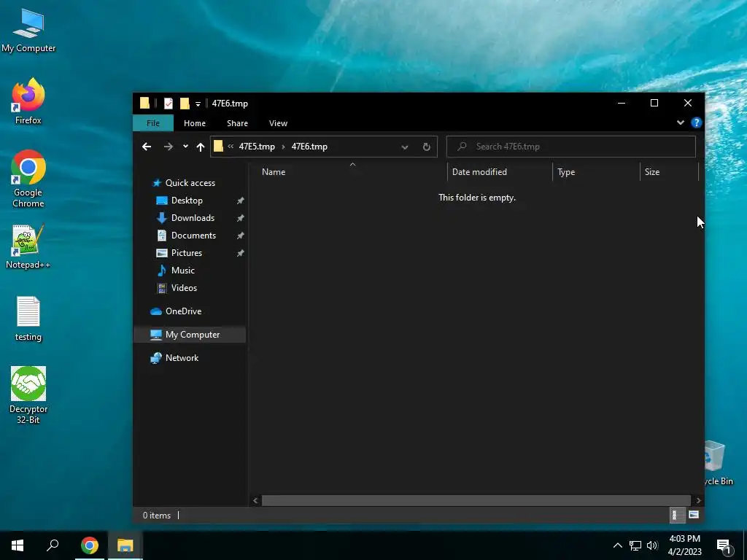Click 47E5.tmp in the address bar
The height and width of the screenshot is (560, 747).
pos(257,147)
